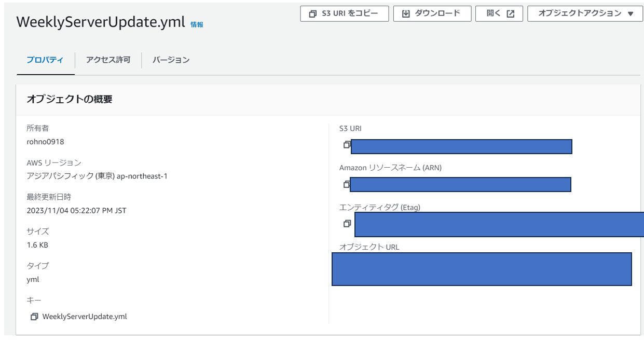This screenshot has width=644, height=340.
Task: Click the ダウンロード button
Action: pyautogui.click(x=432, y=14)
